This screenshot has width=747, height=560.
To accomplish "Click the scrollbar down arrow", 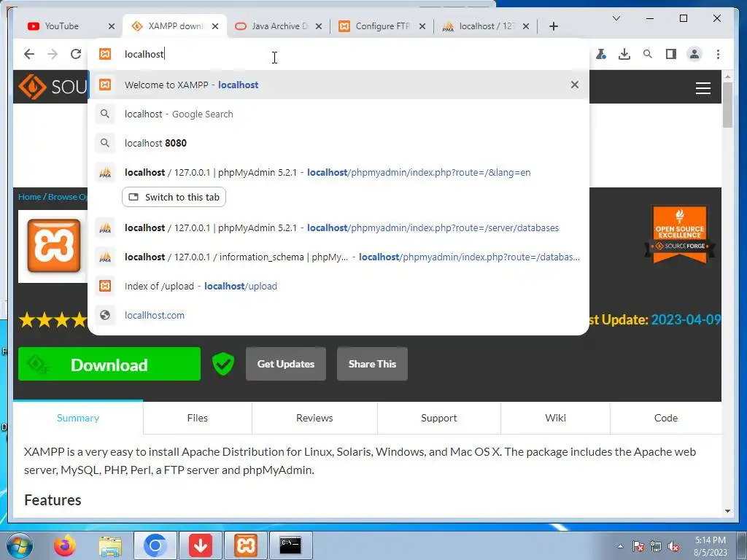I will [727, 511].
